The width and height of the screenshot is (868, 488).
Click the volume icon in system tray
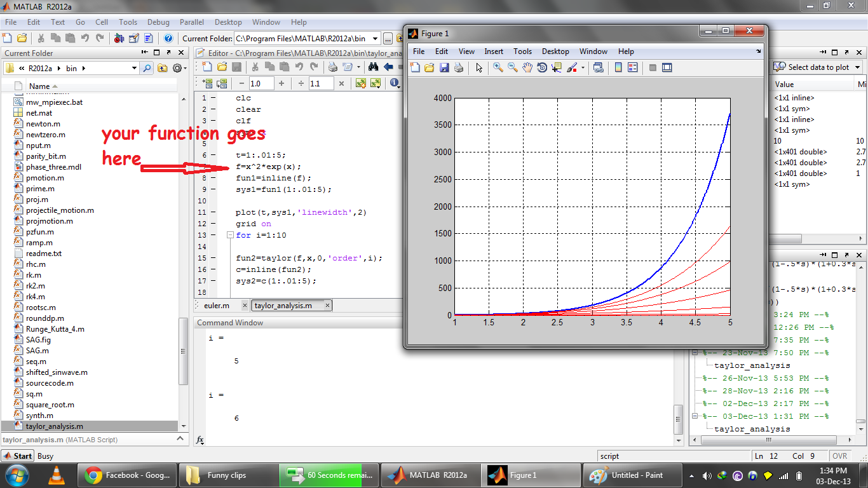point(708,475)
